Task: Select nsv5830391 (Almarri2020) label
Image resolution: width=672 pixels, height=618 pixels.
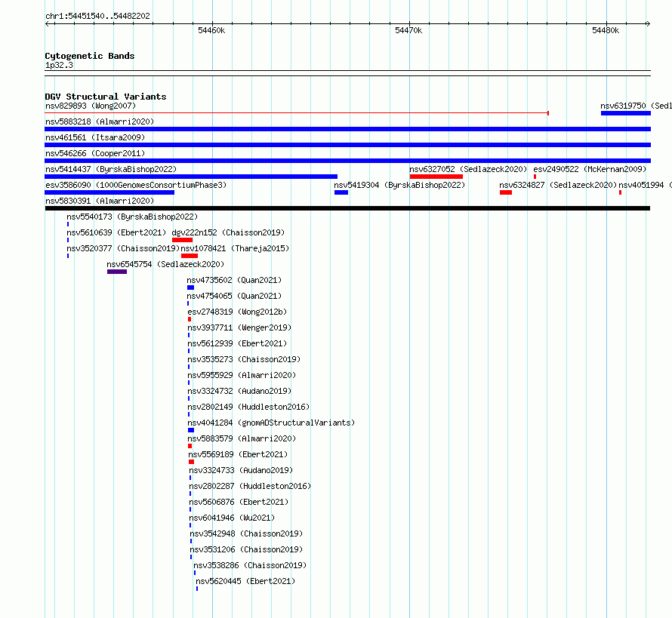Action: click(x=100, y=201)
